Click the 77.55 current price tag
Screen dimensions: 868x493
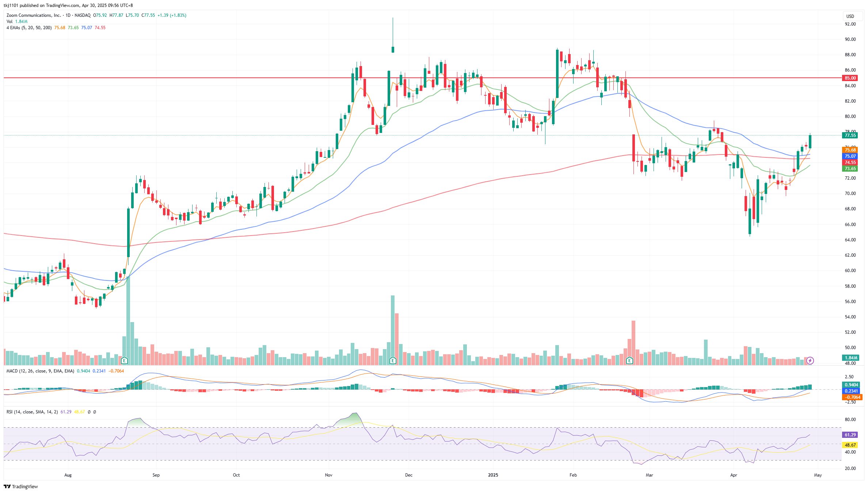pyautogui.click(x=850, y=135)
